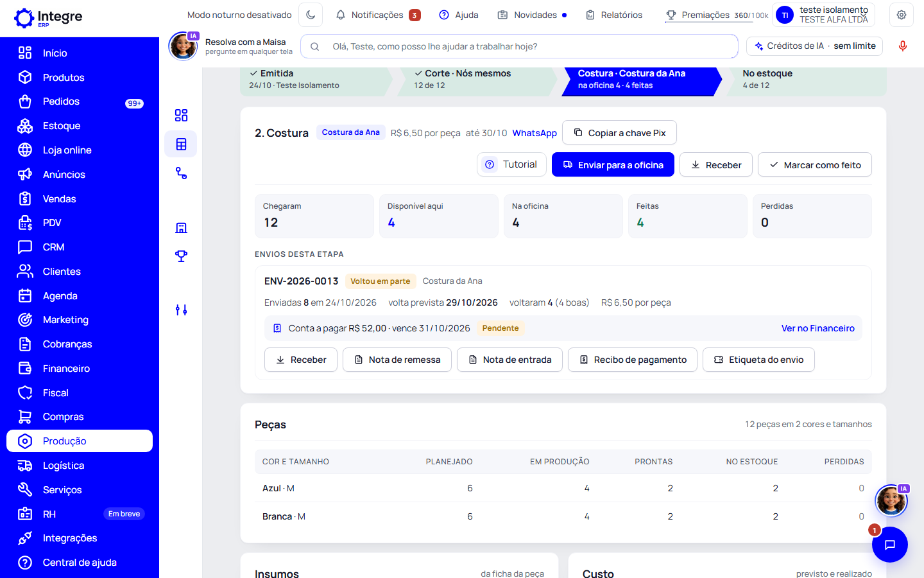Viewport: 924px width, 578px height.
Task: Click the Integre ERP logo
Action: 48,17
